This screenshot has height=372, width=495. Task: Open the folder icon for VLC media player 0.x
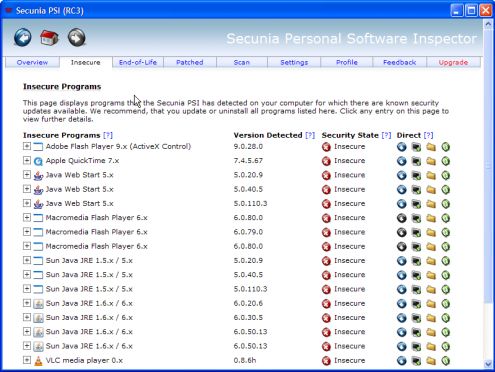click(x=431, y=361)
